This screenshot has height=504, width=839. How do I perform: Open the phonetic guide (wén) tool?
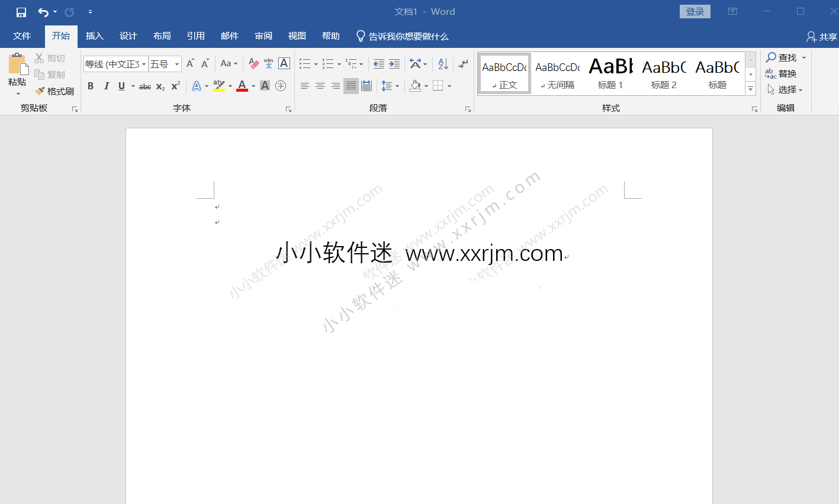tap(269, 63)
